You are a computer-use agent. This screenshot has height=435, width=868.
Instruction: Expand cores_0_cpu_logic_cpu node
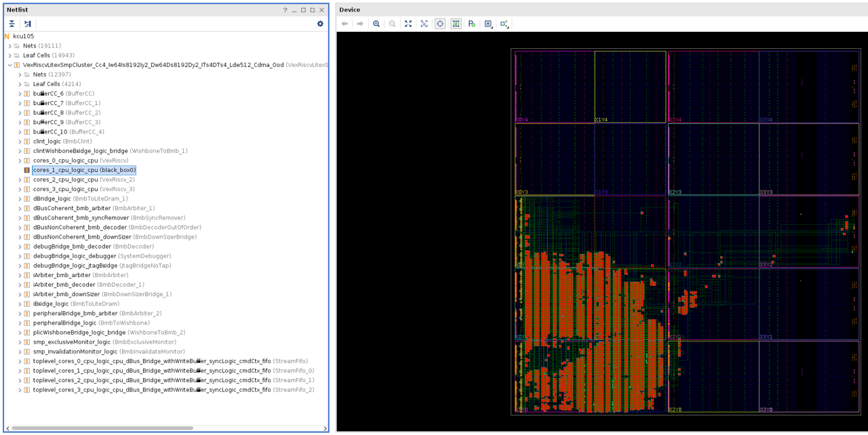point(20,161)
